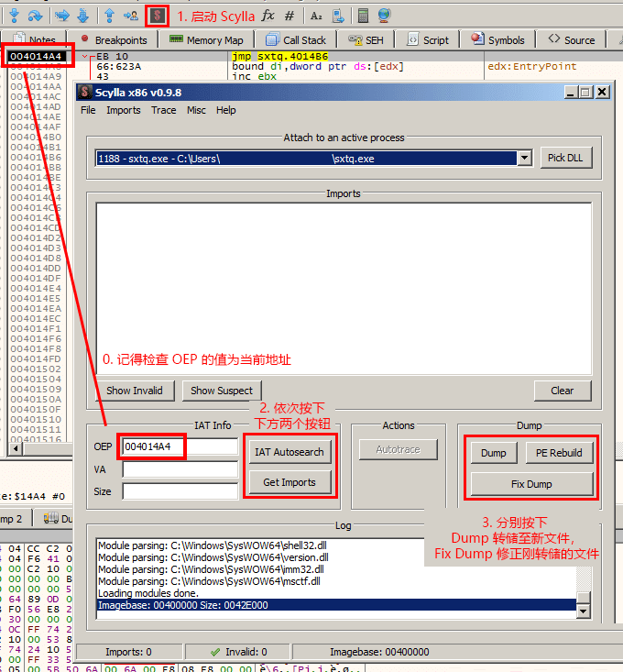Select address 00401502 in the disassembly

(36, 369)
